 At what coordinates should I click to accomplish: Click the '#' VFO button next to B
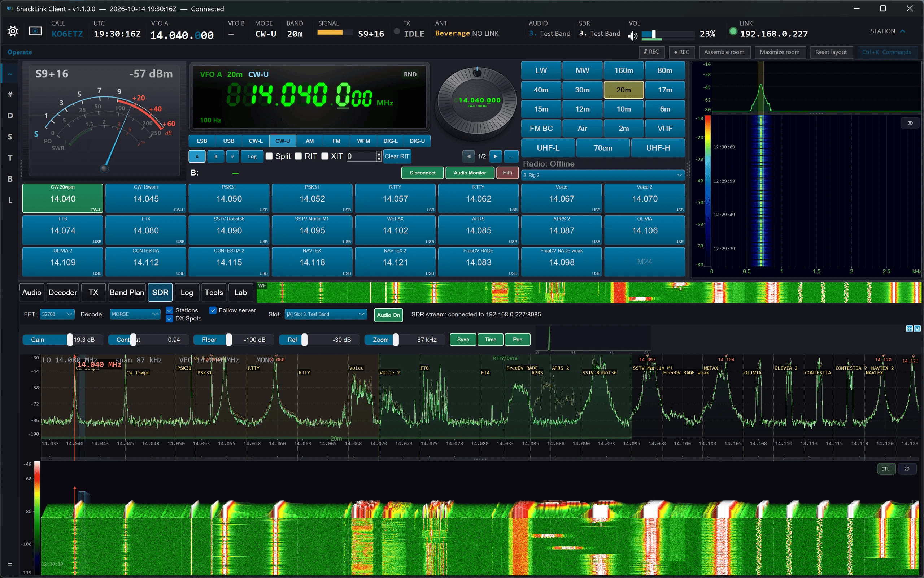pos(232,156)
